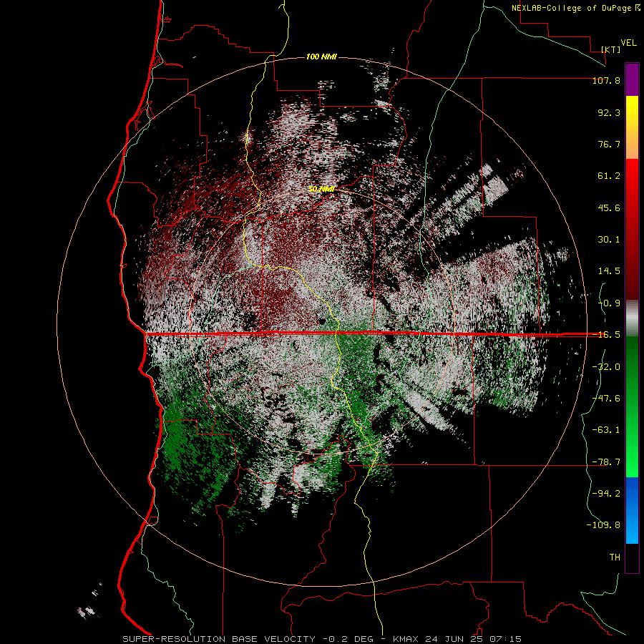Select the 30.1 scale value

pos(609,240)
